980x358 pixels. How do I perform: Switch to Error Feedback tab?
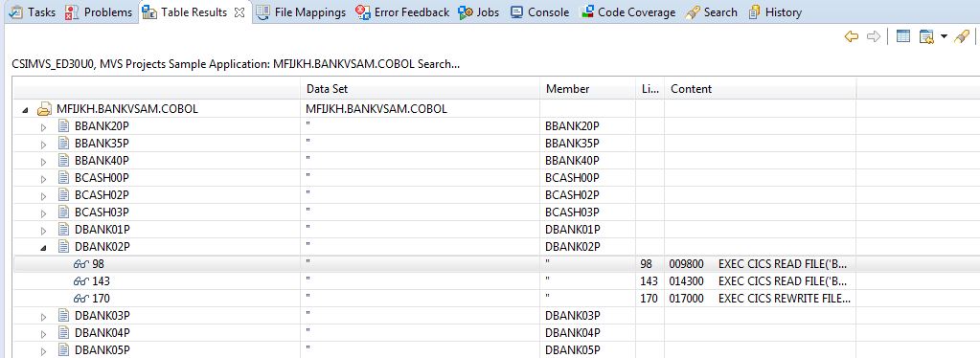click(x=402, y=11)
